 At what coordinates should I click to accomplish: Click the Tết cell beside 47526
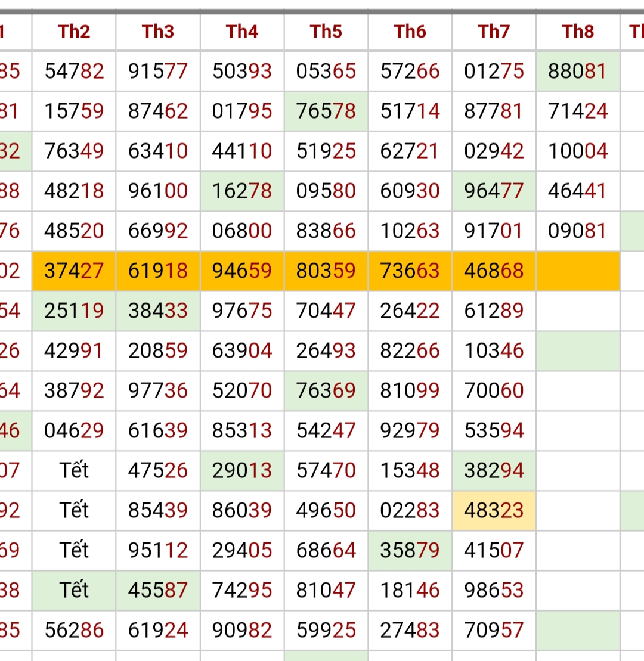[x=74, y=470]
